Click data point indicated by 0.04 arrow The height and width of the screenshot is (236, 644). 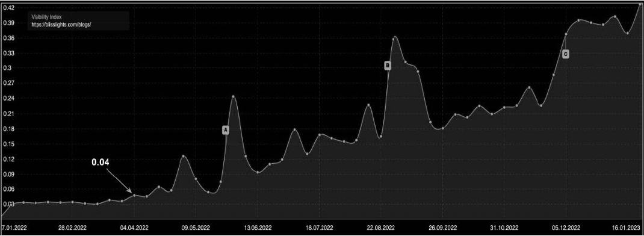point(134,195)
